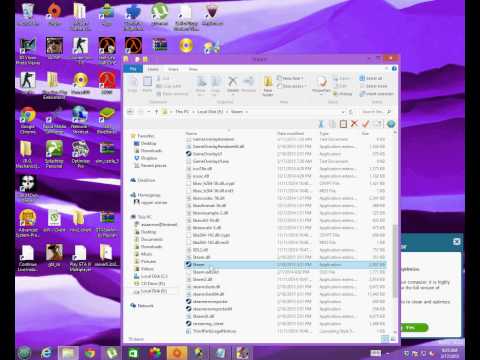Select Network in the navigation pane
480x360 pixels.
(x=142, y=305)
